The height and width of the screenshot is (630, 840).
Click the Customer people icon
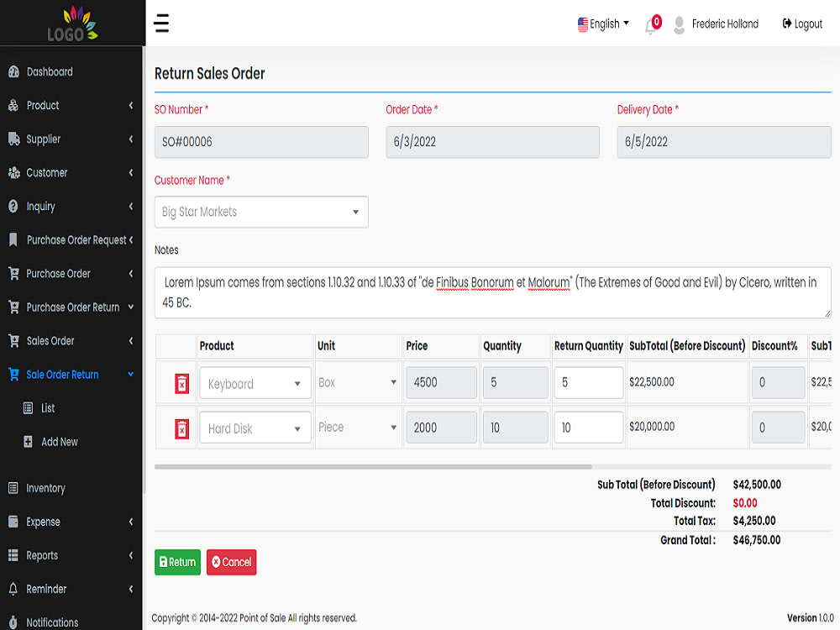[14, 173]
